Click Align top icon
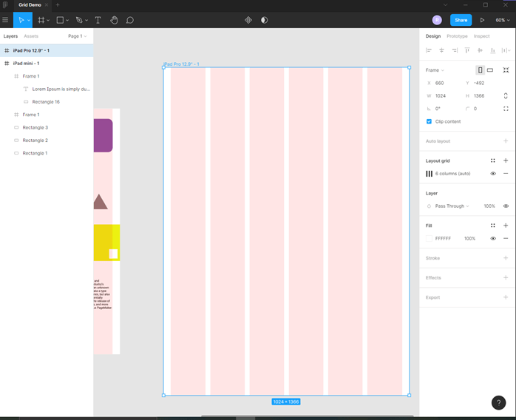 [x=467, y=50]
